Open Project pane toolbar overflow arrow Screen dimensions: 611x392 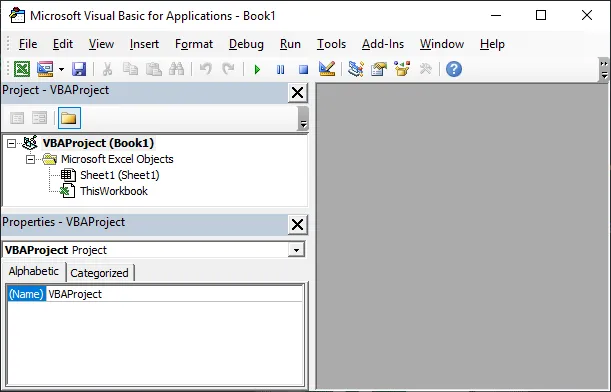coord(303,118)
